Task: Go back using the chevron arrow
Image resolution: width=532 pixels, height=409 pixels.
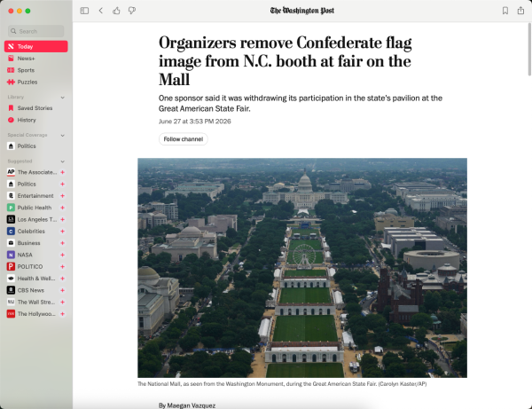Action: click(x=101, y=11)
